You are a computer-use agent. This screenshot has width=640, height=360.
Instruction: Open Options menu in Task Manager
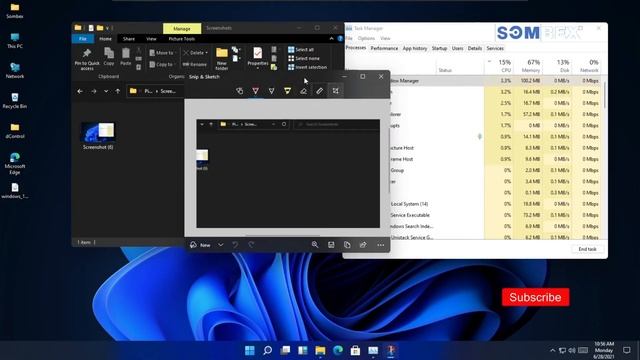(x=366, y=38)
